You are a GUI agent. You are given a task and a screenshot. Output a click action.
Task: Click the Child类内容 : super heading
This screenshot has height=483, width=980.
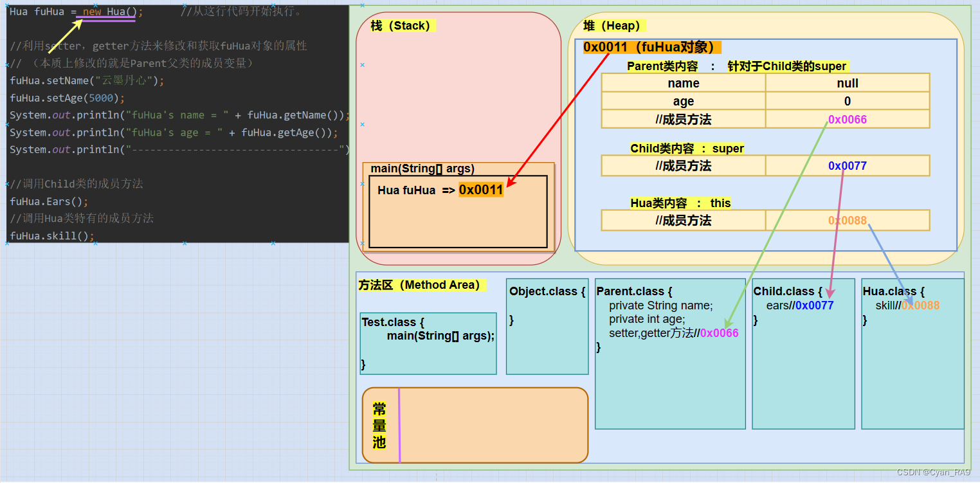pyautogui.click(x=687, y=149)
